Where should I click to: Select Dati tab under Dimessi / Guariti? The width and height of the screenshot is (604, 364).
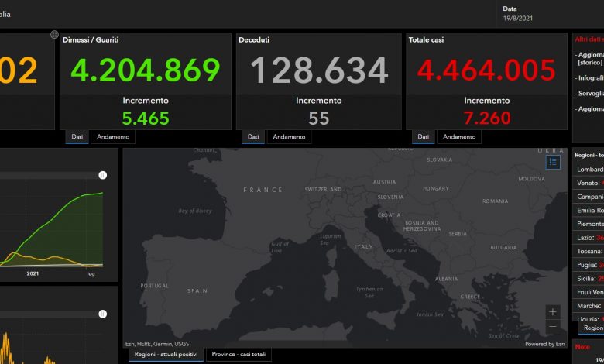(x=77, y=137)
